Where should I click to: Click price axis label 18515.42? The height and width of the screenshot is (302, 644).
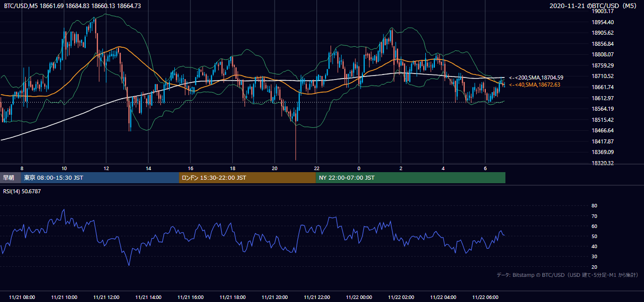[x=603, y=120]
